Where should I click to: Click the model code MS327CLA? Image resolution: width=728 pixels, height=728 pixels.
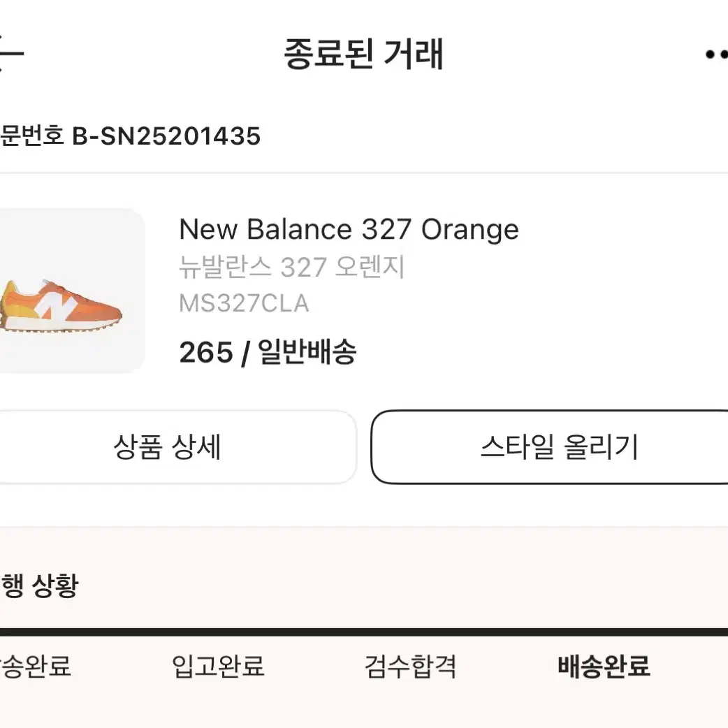coord(245,303)
